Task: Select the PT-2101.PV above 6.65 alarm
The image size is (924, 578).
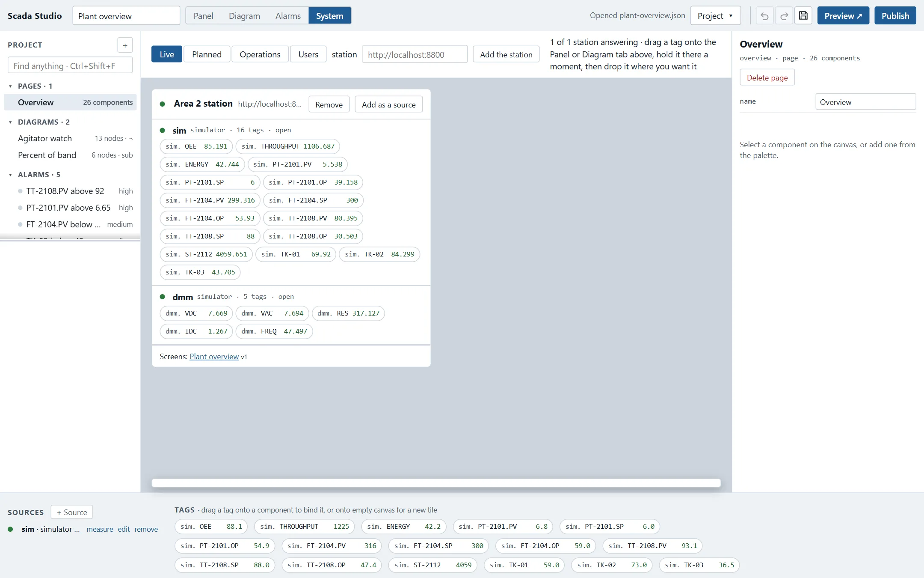Action: coord(70,208)
